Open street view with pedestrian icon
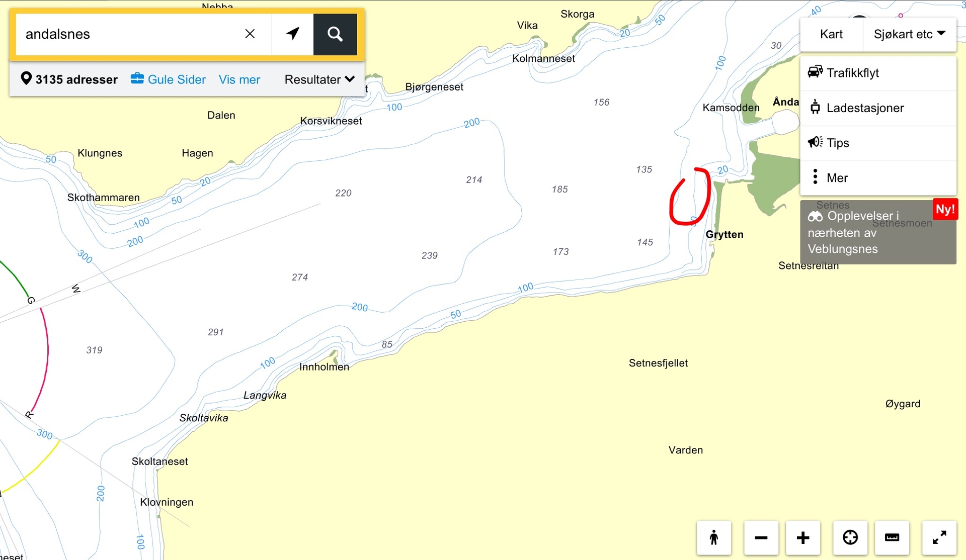The height and width of the screenshot is (560, 966). 714,538
